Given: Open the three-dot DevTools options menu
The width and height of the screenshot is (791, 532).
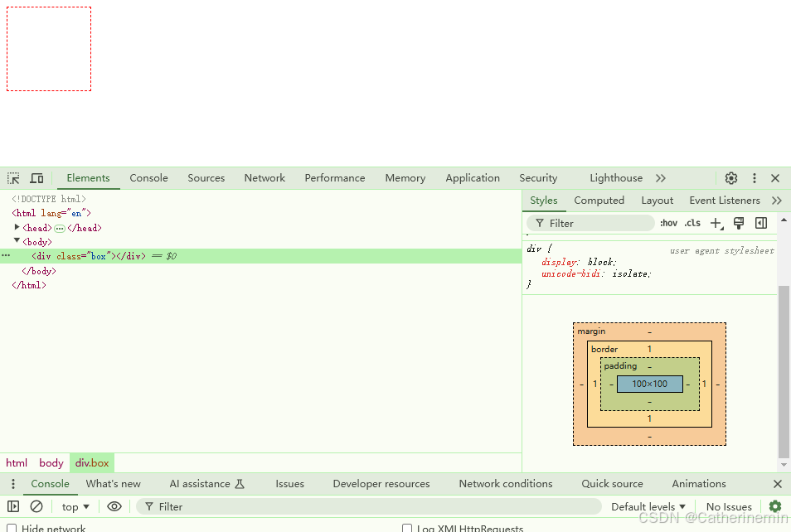Looking at the screenshot, I should [754, 177].
